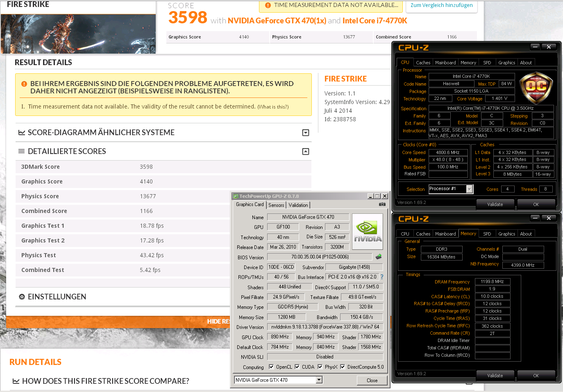Screen dimensions: 563x392
Task: Click the list icon beside Detaillierte Scores
Action: click(x=22, y=152)
